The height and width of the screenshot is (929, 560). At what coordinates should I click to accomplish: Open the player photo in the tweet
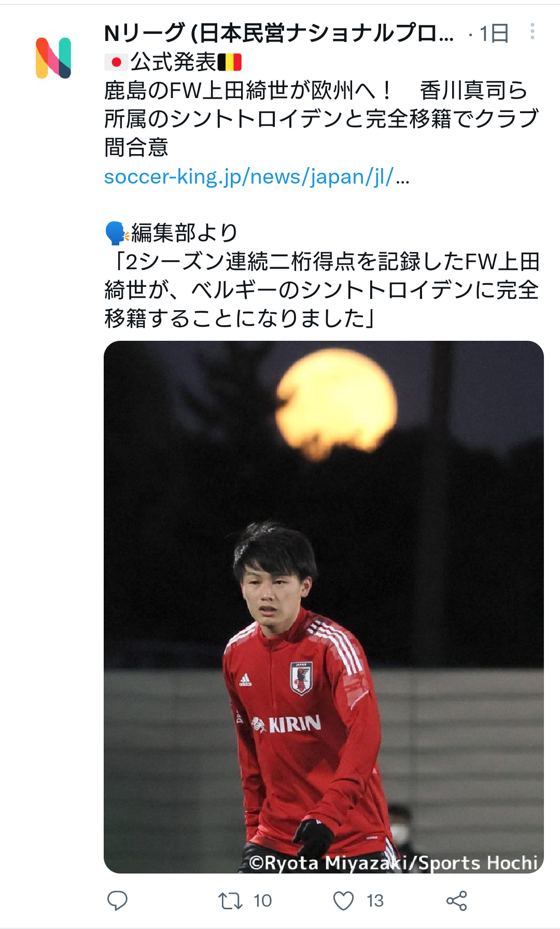(324, 607)
